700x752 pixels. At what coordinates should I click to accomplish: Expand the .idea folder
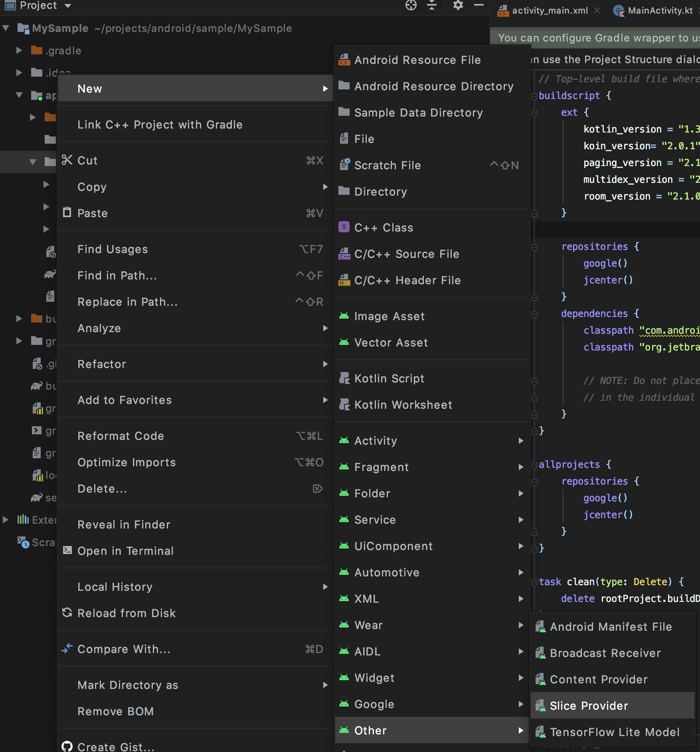(x=19, y=73)
